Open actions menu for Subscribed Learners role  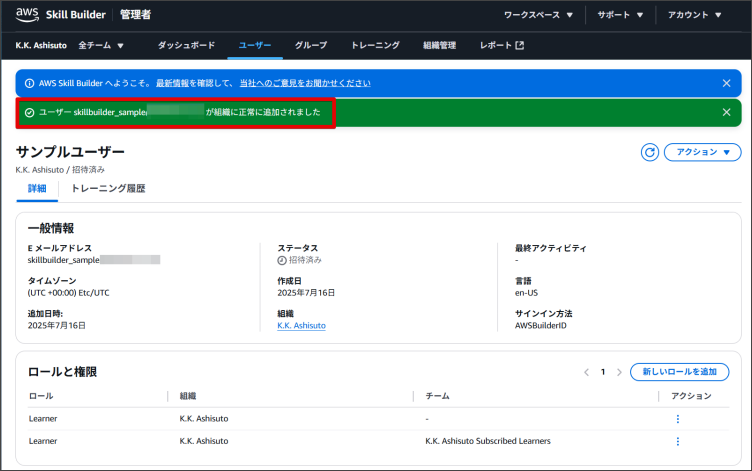[677, 441]
